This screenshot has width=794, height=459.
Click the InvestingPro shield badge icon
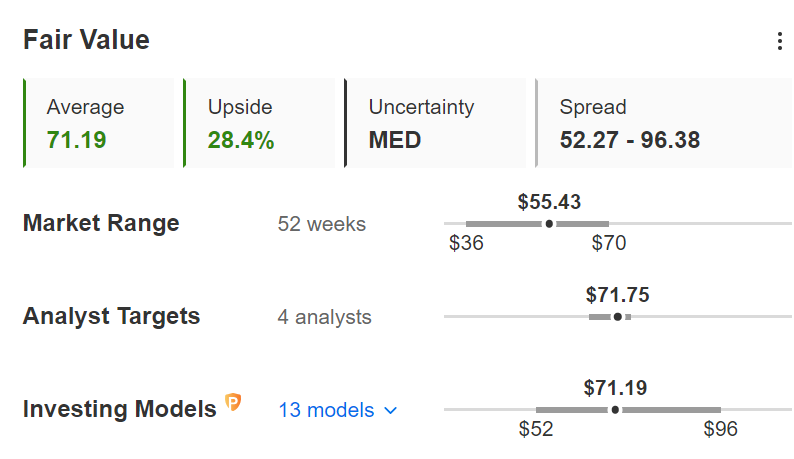click(x=233, y=402)
